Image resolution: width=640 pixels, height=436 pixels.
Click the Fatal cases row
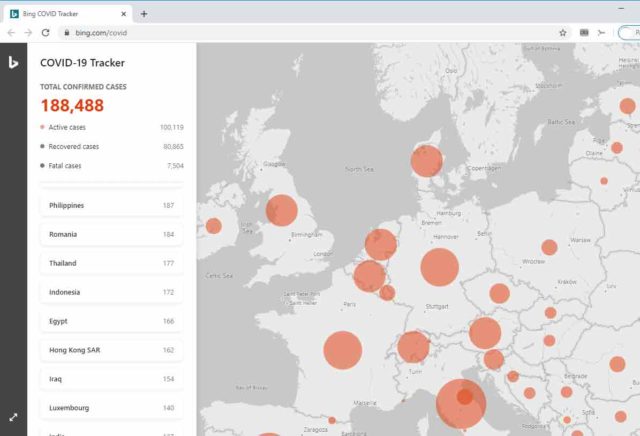click(112, 166)
